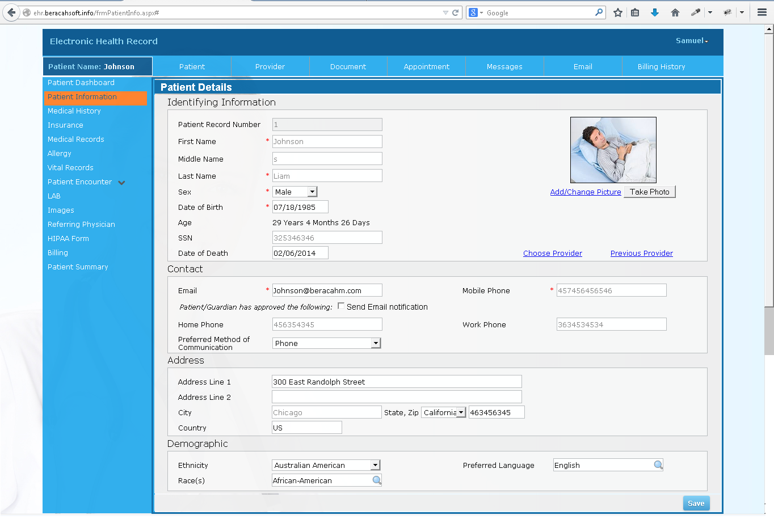Image resolution: width=774 pixels, height=532 pixels.
Task: Switch to the Provider tab
Action: [270, 66]
